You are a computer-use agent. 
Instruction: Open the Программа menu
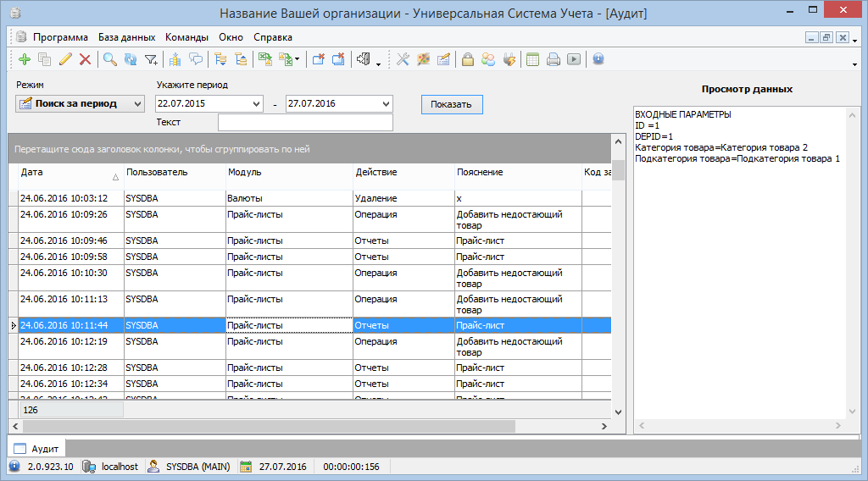coord(60,37)
